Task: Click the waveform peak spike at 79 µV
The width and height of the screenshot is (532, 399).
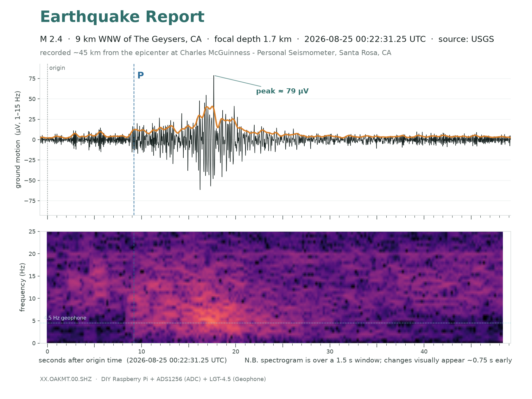Action: point(214,76)
